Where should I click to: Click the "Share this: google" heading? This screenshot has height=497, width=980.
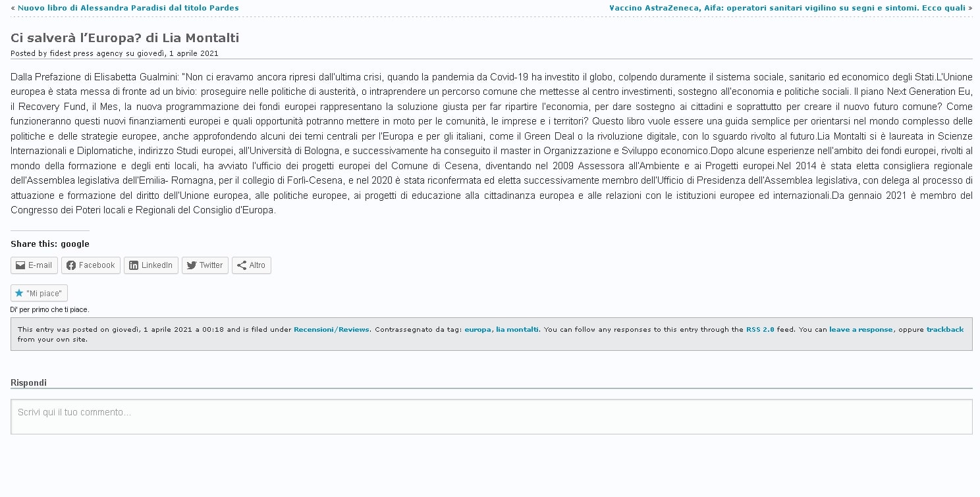coord(50,244)
